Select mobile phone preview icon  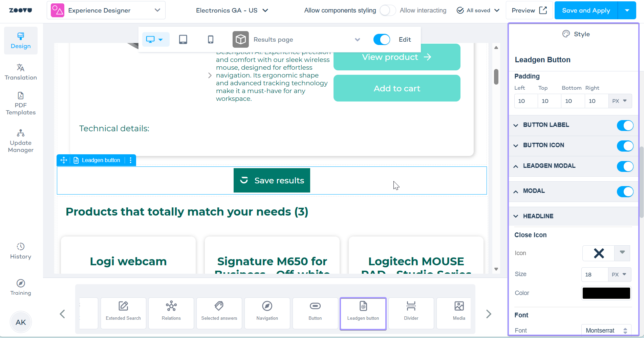click(211, 40)
